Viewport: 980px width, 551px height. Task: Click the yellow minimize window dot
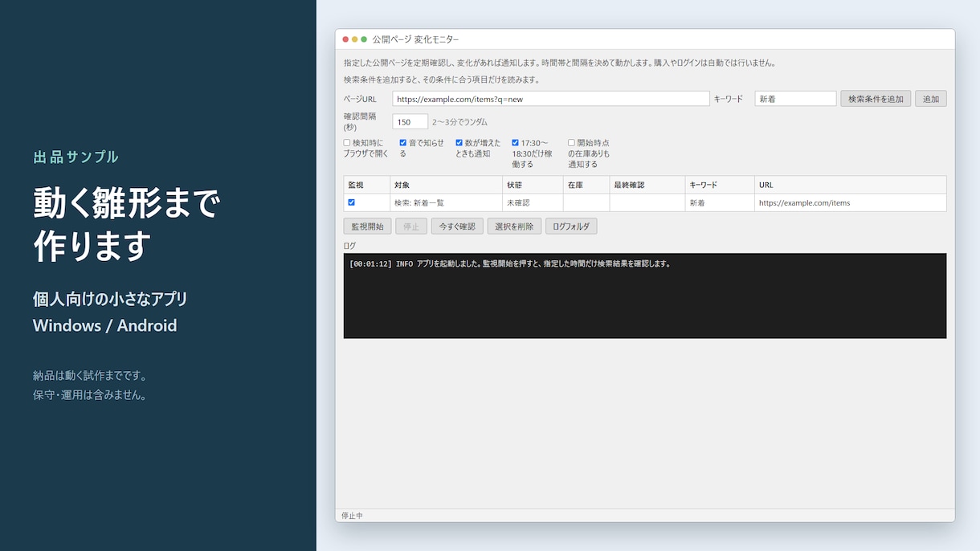pos(355,39)
